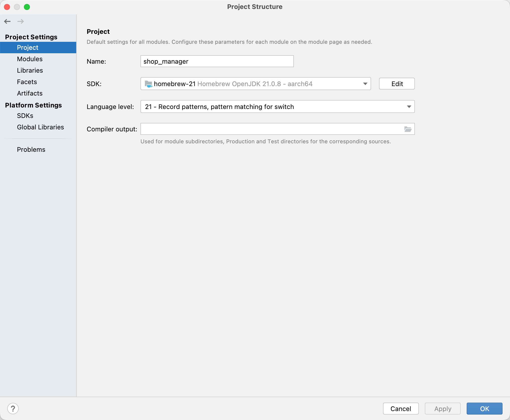The width and height of the screenshot is (510, 420).
Task: Open the SDKs platform settings
Action: (x=25, y=116)
